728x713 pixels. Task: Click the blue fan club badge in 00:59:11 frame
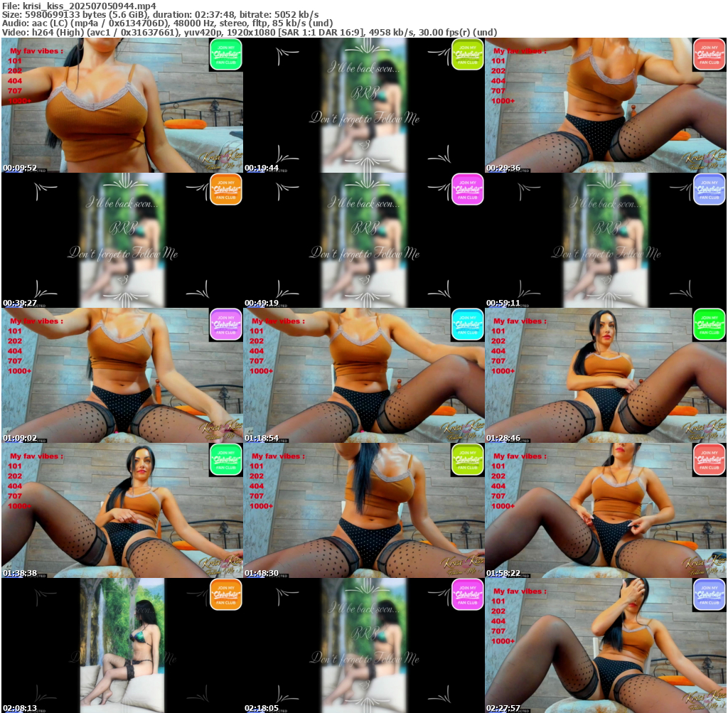coord(710,190)
